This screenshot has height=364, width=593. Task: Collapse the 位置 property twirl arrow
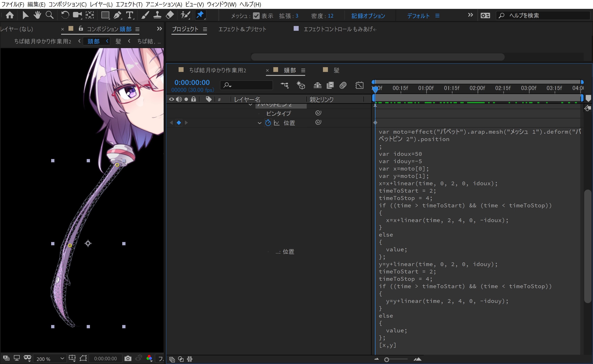click(x=259, y=123)
